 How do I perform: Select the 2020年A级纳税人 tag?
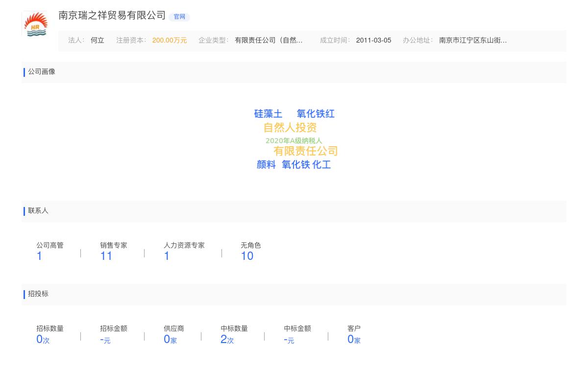coord(294,141)
